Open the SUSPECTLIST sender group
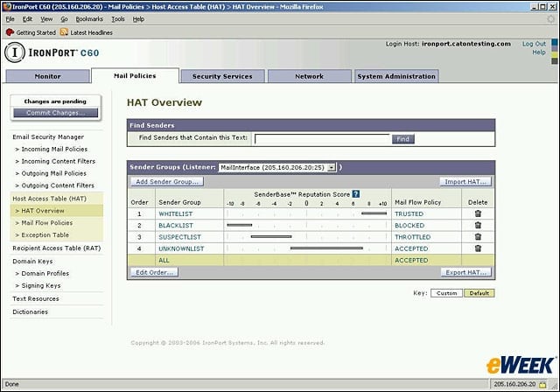 (179, 237)
